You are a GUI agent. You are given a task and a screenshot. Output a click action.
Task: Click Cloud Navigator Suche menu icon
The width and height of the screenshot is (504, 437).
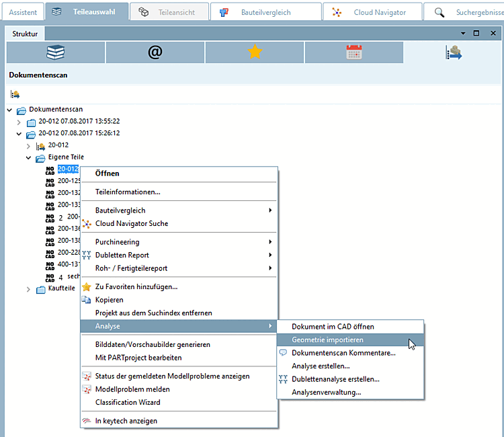(x=87, y=224)
